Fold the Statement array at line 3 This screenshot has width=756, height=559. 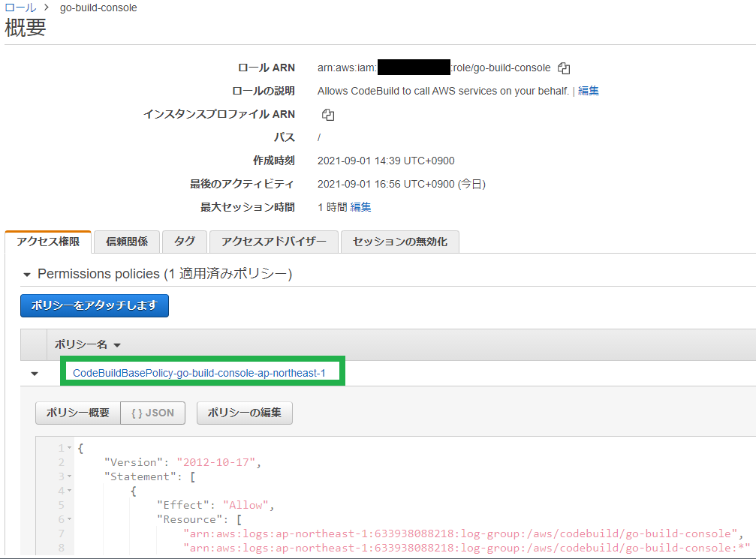(69, 476)
